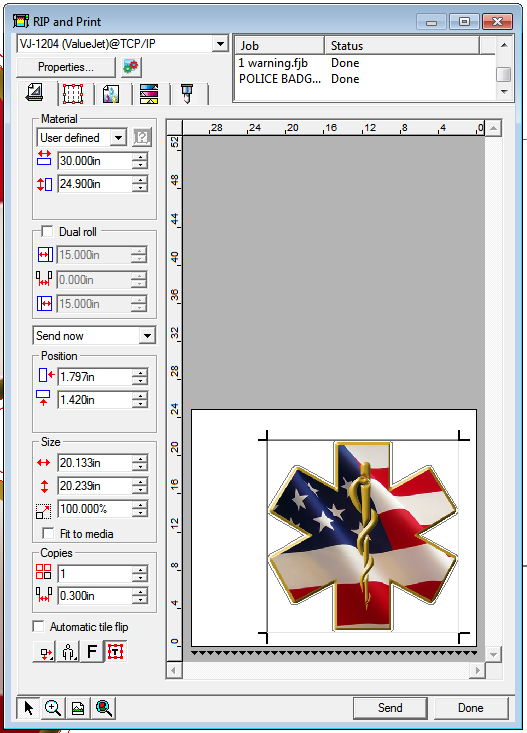The image size is (527, 733).
Task: Click the mirror image icon
Action: (x=68, y=652)
